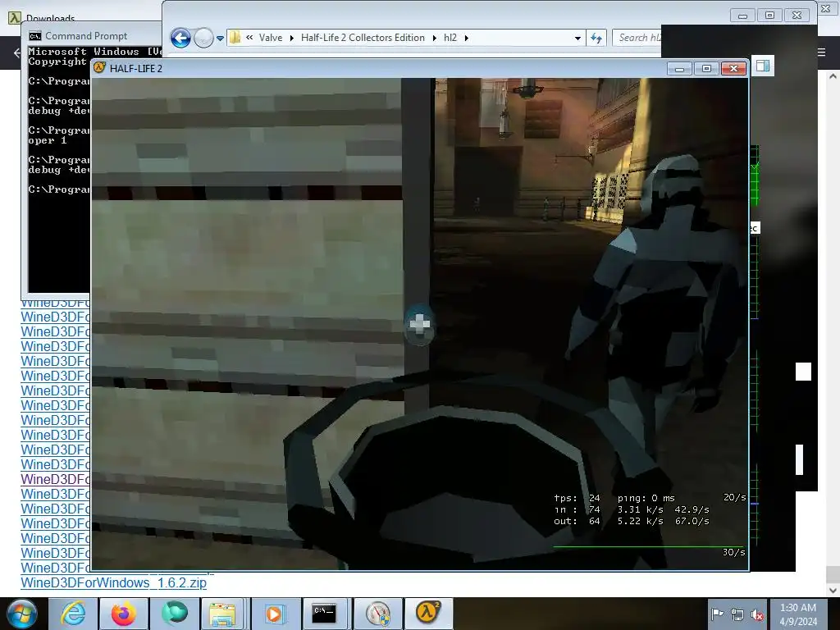The height and width of the screenshot is (630, 840).
Task: Grab the page scrollbar thumb near bottom
Action: point(833,574)
